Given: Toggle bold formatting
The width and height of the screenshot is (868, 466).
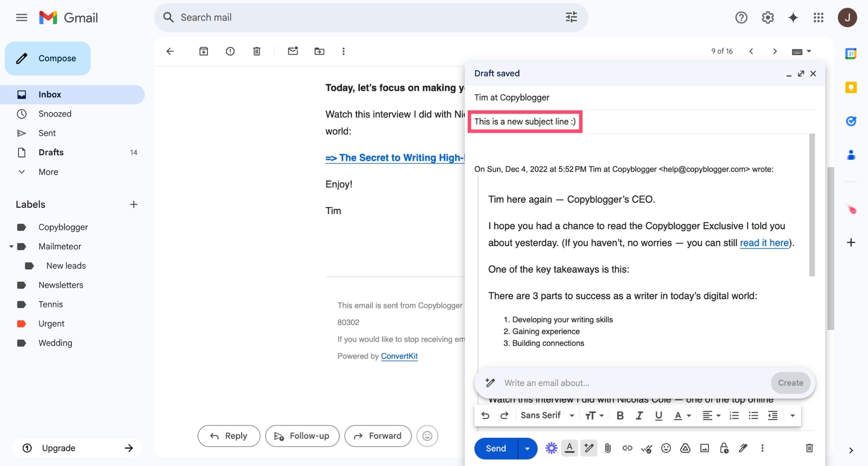Looking at the screenshot, I should pyautogui.click(x=620, y=416).
